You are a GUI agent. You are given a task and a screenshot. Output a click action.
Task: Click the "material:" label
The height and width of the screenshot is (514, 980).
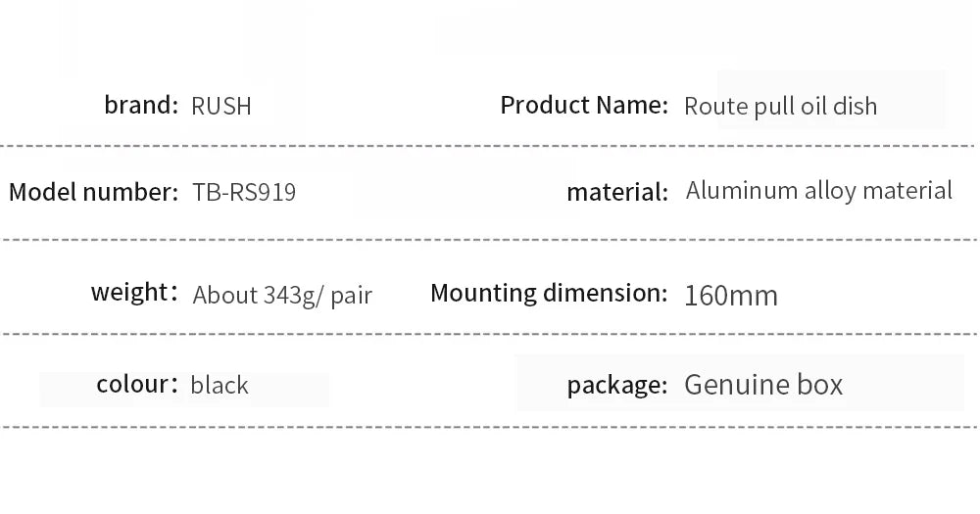pos(617,192)
